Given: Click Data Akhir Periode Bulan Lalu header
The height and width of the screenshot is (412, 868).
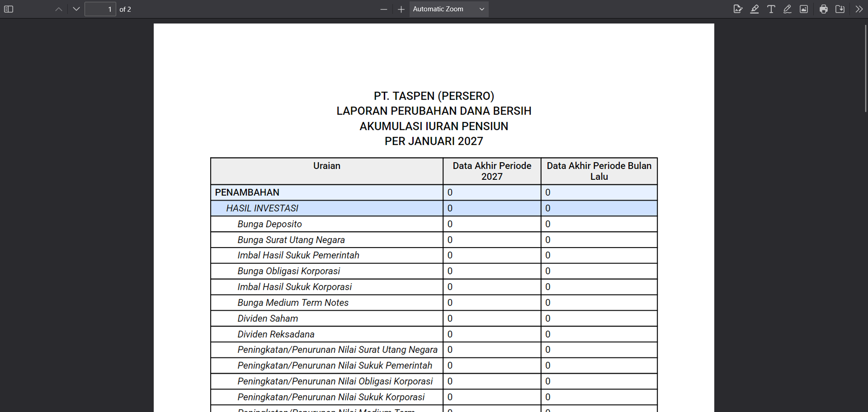Looking at the screenshot, I should 599,171.
